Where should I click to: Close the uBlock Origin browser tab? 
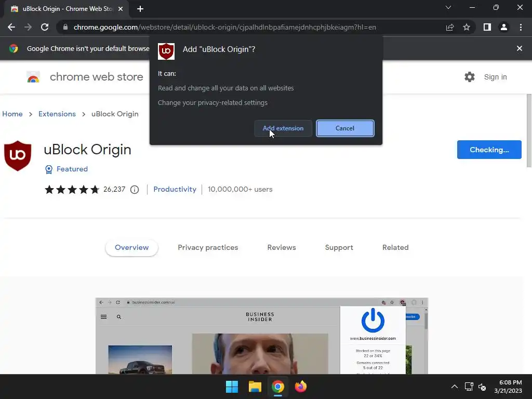pos(121,9)
